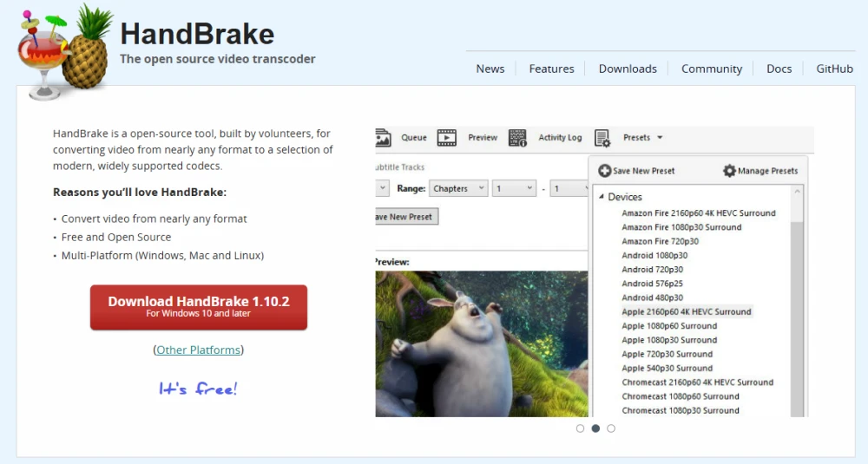Open the Chapters range dropdown

pos(458,188)
